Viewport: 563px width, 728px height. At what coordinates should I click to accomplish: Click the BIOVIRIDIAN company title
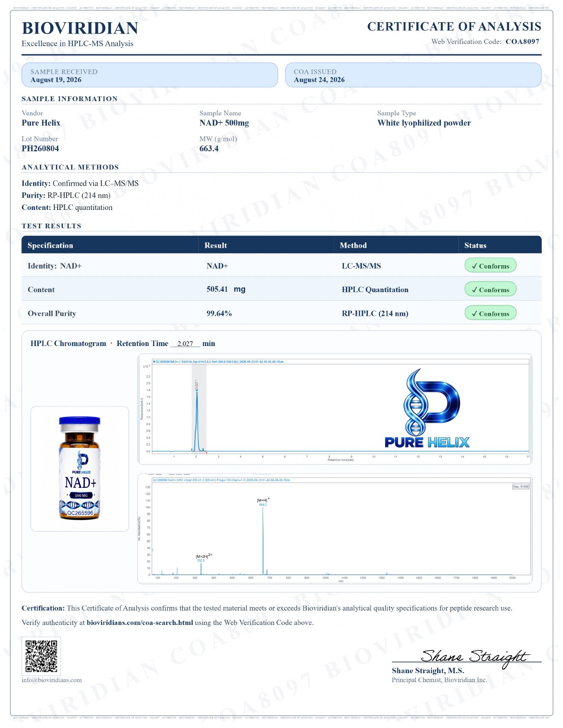pyautogui.click(x=80, y=28)
